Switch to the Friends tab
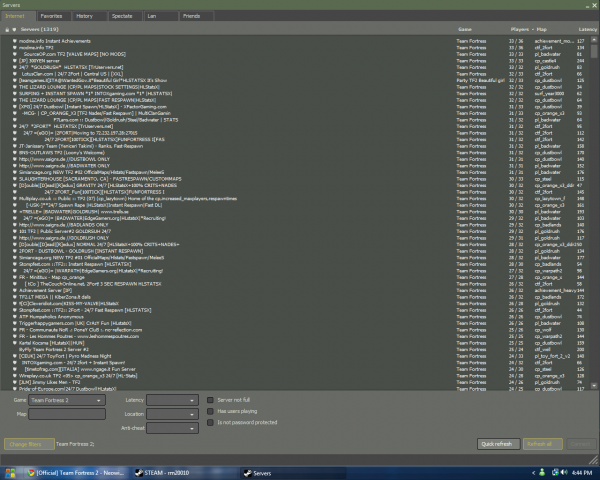The image size is (600, 480). tap(196, 16)
